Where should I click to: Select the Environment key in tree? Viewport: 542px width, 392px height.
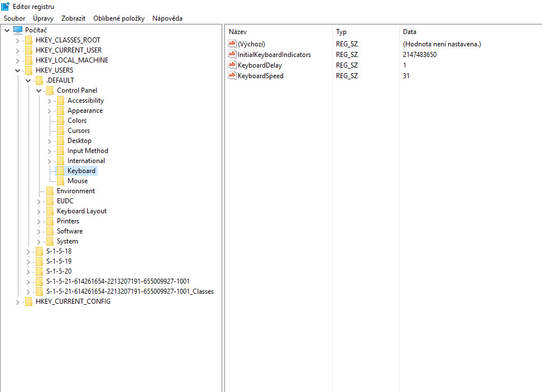[76, 191]
